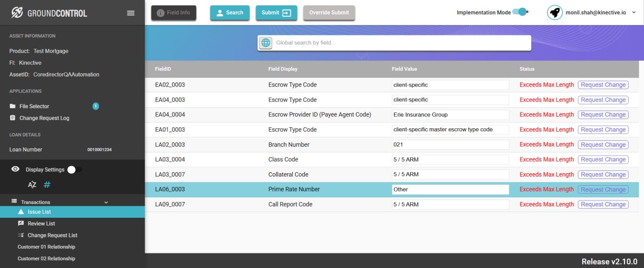Request Change for Branch Number row
The image size is (644, 268).
[x=603, y=145]
